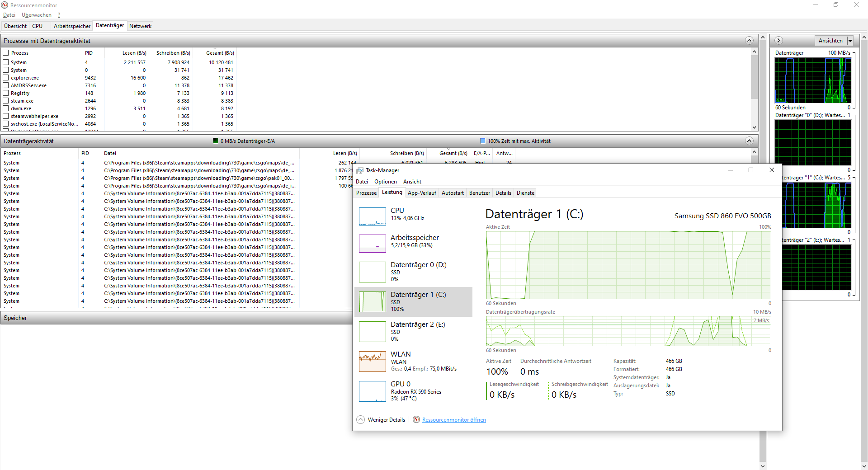Open the ? help menu in Ressourcenmonitor
868x470 pixels.
point(59,15)
